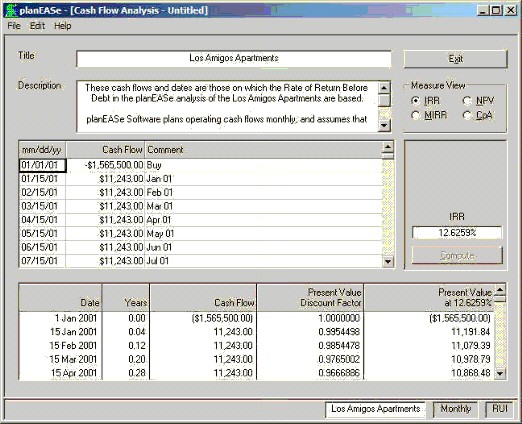522x424 pixels.
Task: Click the present value table scroll-up arrow
Action: tap(500, 290)
